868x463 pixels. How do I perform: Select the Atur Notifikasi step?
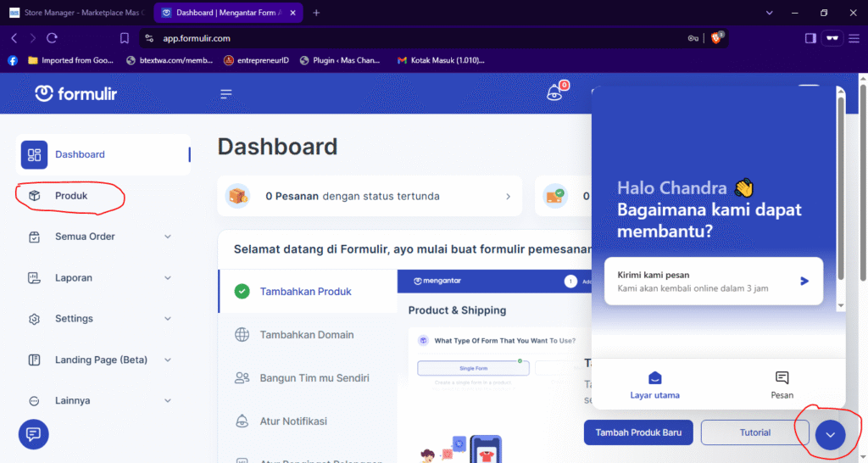click(x=308, y=421)
